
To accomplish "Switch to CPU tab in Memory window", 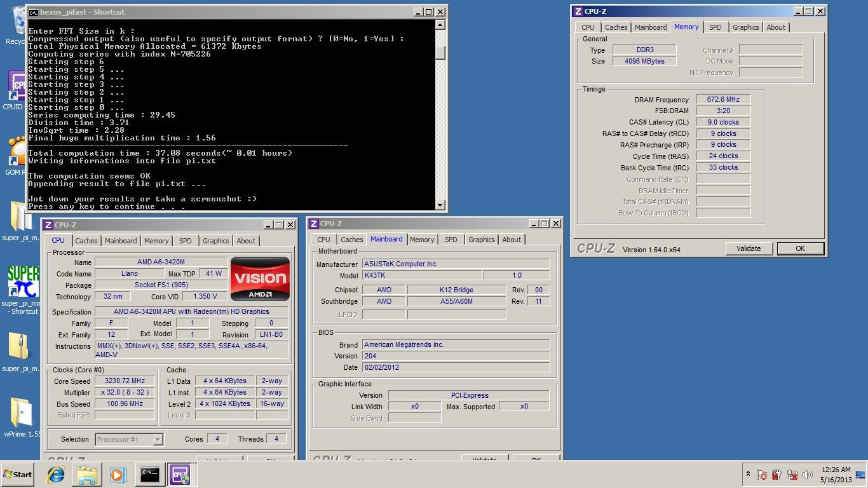I will [x=588, y=27].
